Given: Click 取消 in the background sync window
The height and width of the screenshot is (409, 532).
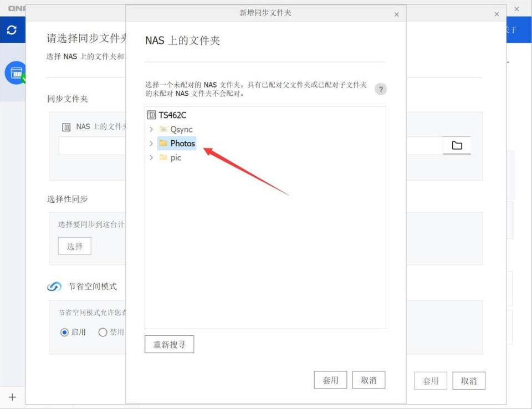Looking at the screenshot, I should pos(469,381).
